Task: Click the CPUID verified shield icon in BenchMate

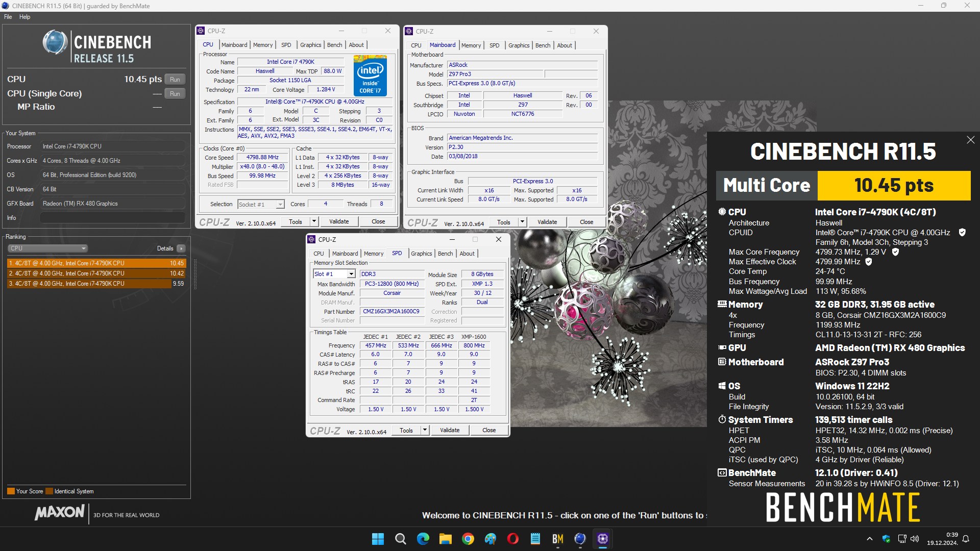Action: coord(962,233)
